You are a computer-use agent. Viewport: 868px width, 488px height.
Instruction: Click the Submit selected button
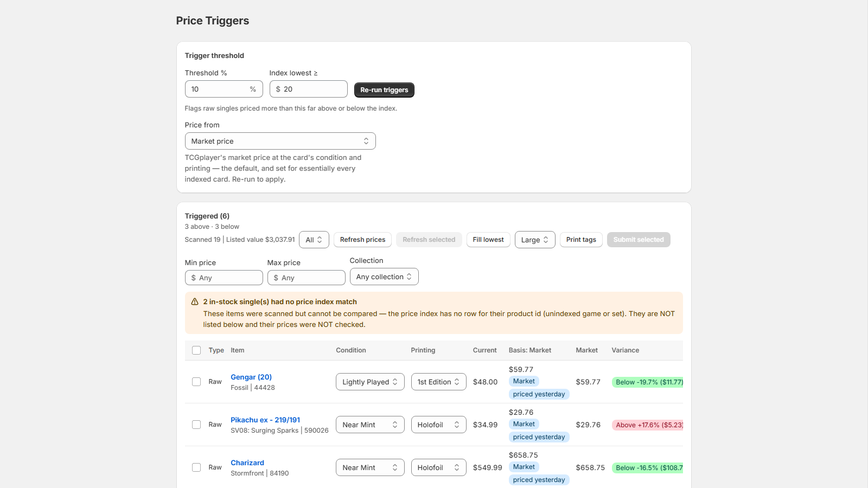coord(639,240)
